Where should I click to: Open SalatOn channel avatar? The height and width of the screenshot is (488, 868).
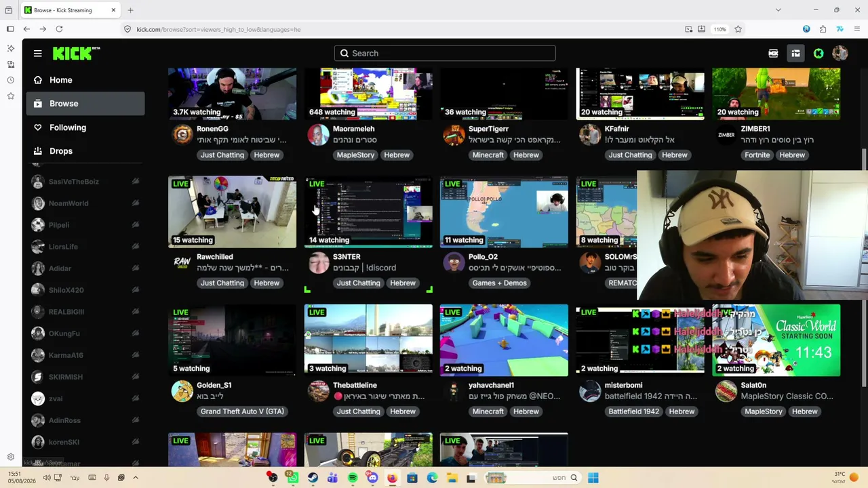(726, 390)
